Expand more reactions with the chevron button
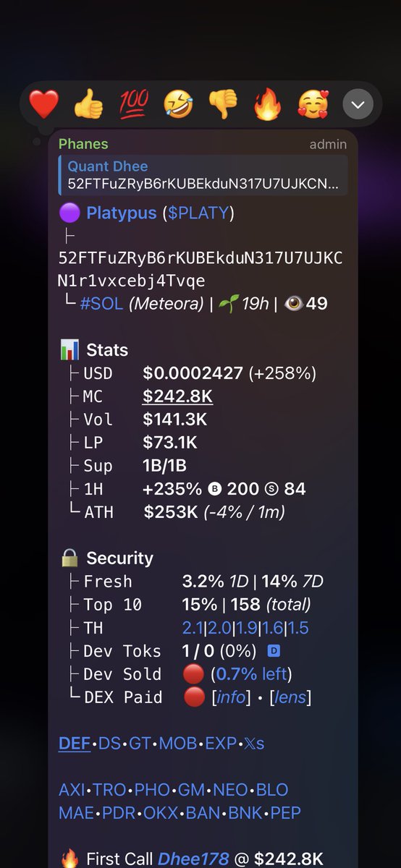The width and height of the screenshot is (401, 868). point(358,106)
